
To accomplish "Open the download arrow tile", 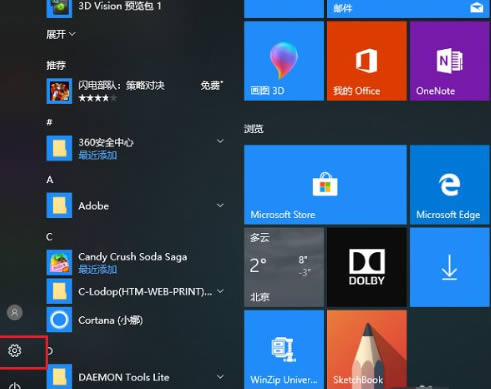I will coord(450,267).
